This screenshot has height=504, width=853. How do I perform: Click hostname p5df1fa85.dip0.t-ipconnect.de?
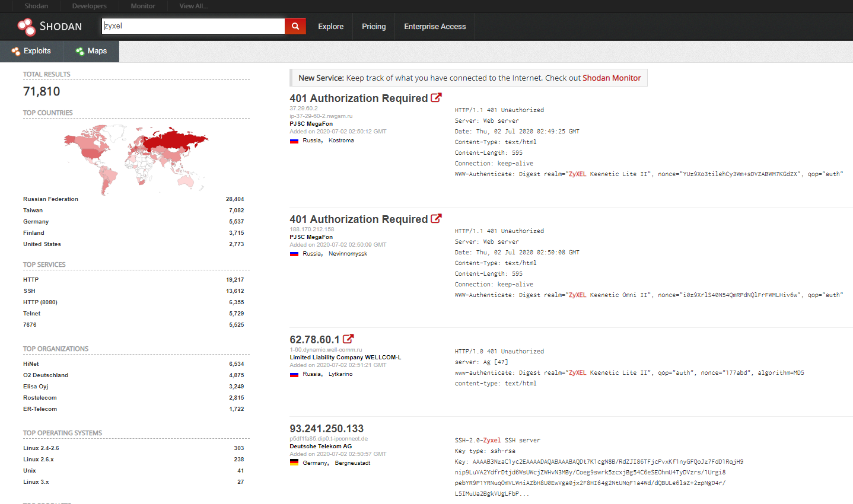click(329, 439)
